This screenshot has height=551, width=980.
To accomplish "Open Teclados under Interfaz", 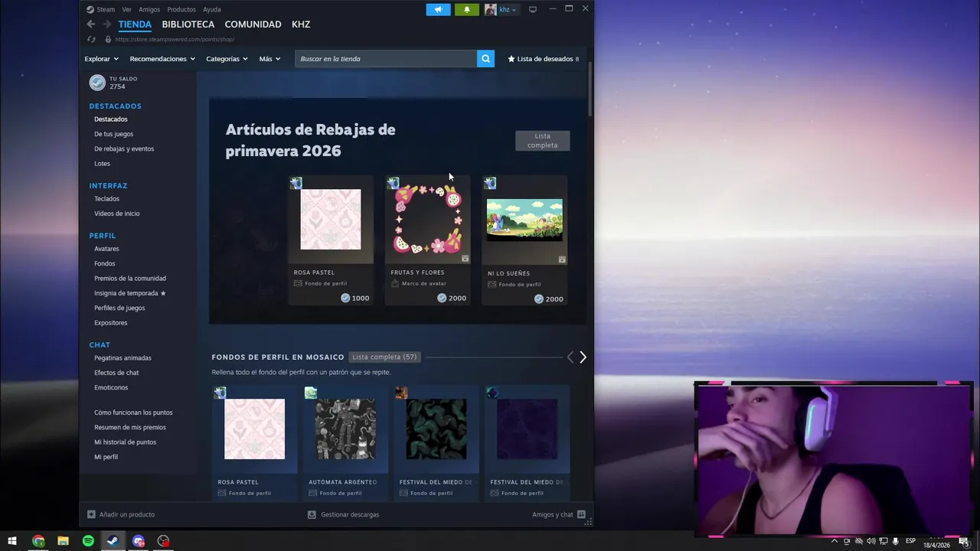I will [106, 199].
